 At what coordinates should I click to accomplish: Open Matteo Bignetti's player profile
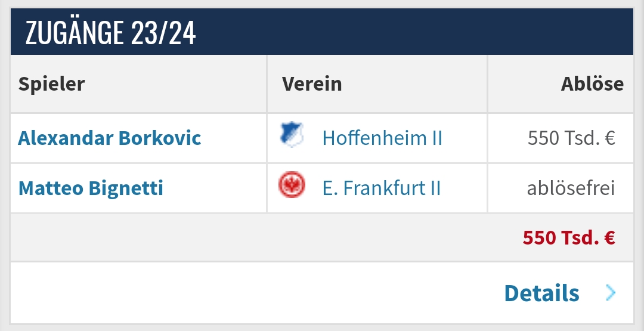tap(91, 188)
